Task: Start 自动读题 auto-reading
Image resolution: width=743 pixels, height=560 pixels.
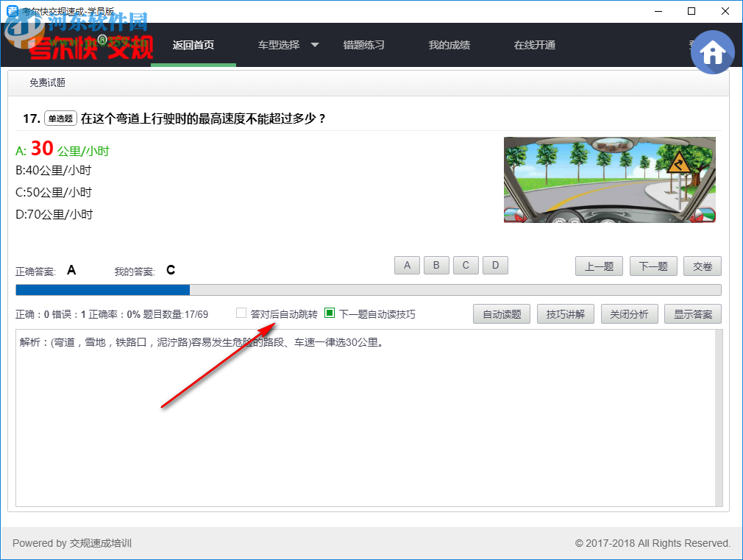Action: [x=501, y=313]
